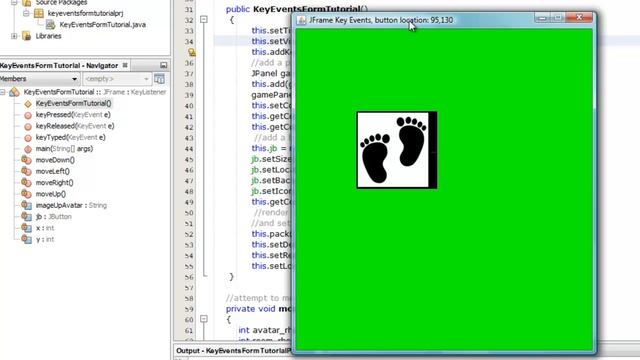Image resolution: width=640 pixels, height=360 pixels.
Task: Close the Navigator tab with its X
Action: [x=125, y=65]
